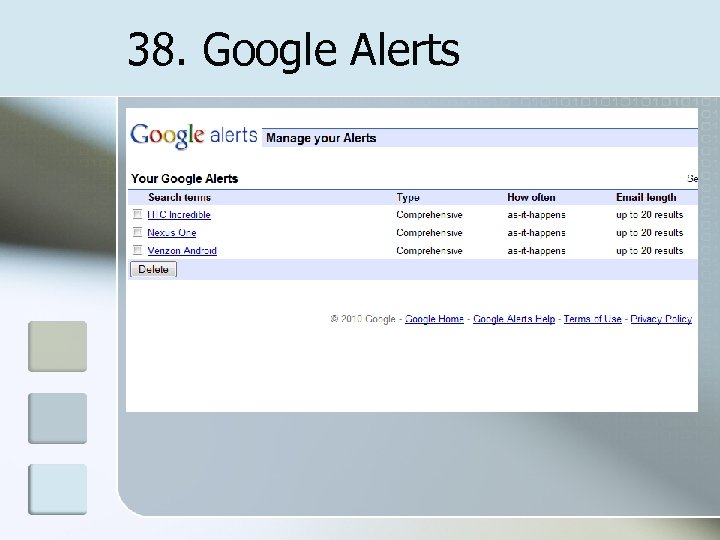
Task: Click the Your Google Alerts heading
Action: [x=185, y=179]
